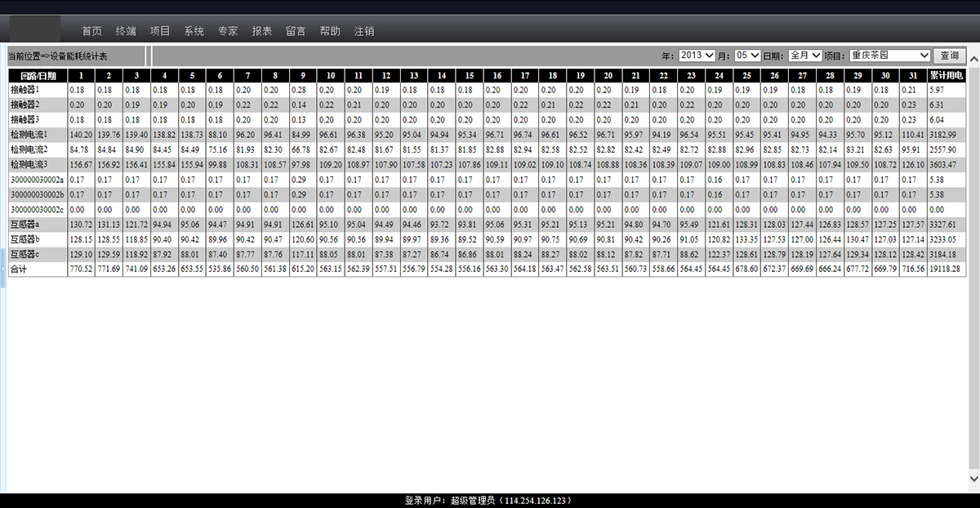Open the month dropdown showing 05
This screenshot has width=980, height=508.
click(747, 56)
